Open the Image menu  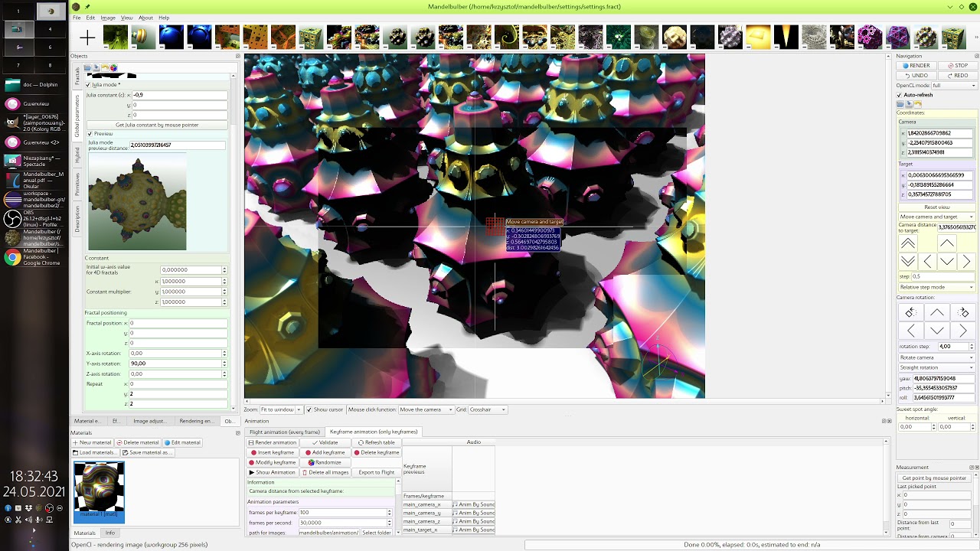click(x=108, y=18)
